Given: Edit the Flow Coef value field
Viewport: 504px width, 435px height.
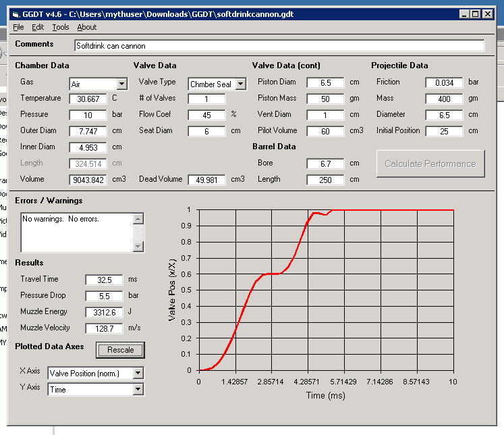Looking at the screenshot, I should click(206, 115).
